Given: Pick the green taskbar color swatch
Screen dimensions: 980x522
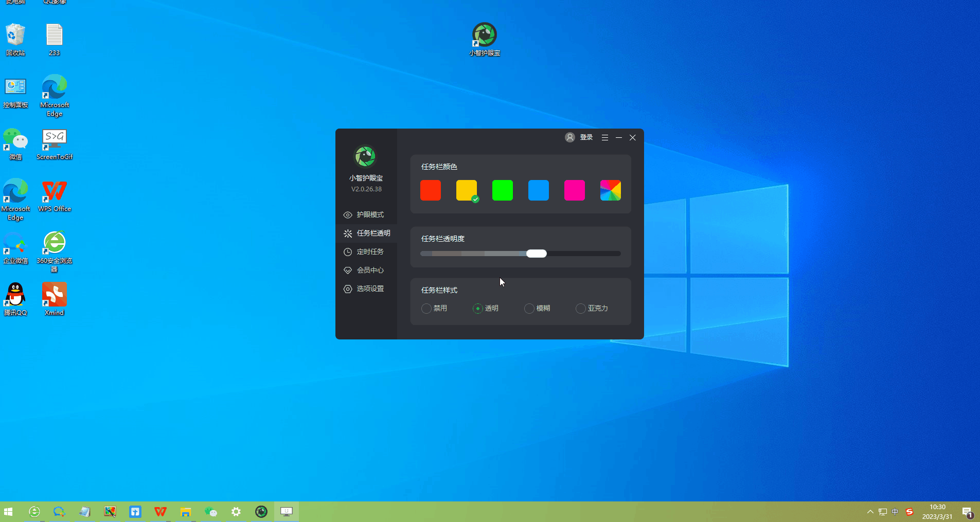Looking at the screenshot, I should coord(503,190).
